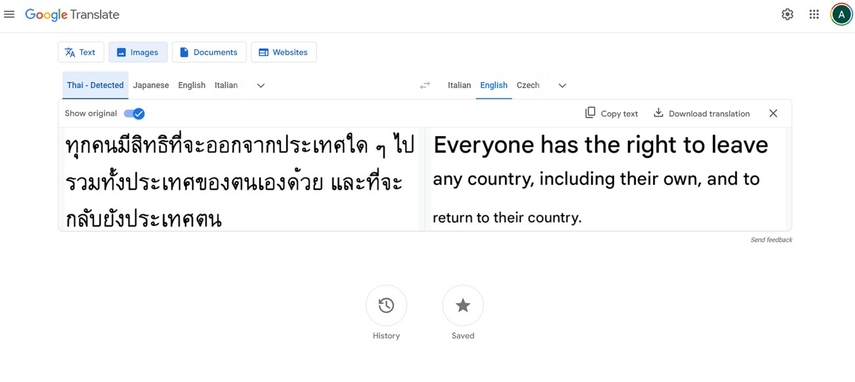The width and height of the screenshot is (855, 382).
Task: Download the translation
Action: click(702, 113)
